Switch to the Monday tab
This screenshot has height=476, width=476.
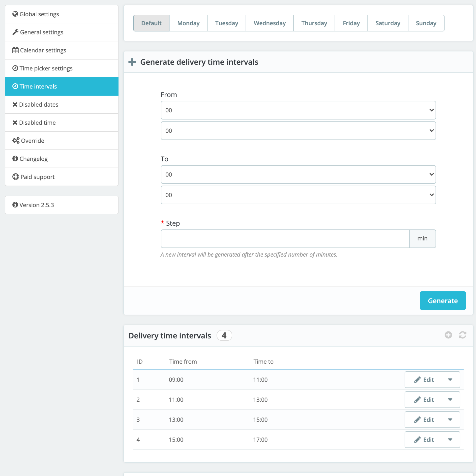pos(188,23)
